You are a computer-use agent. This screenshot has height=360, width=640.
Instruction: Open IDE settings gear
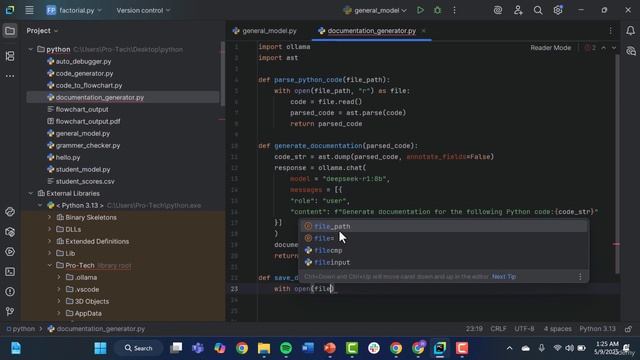(558, 10)
